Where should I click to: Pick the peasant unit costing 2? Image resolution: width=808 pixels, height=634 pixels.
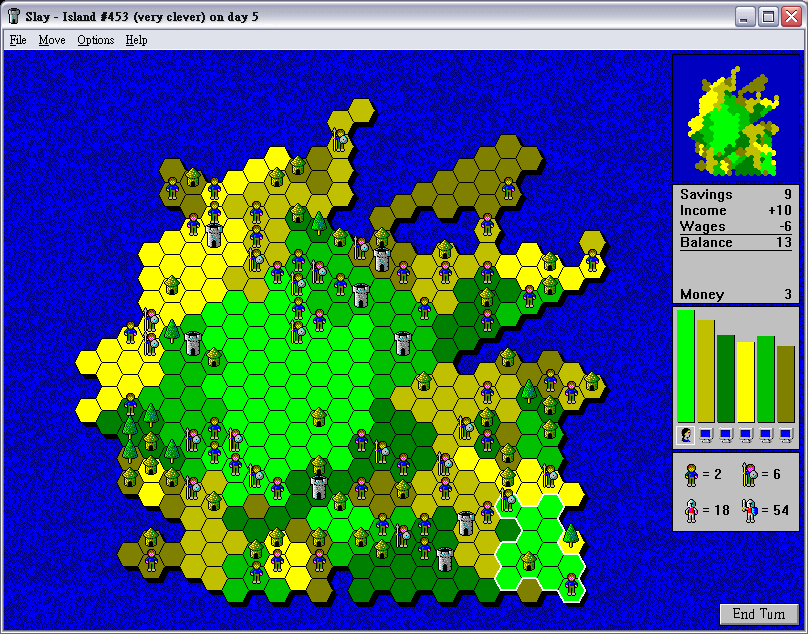click(x=691, y=475)
